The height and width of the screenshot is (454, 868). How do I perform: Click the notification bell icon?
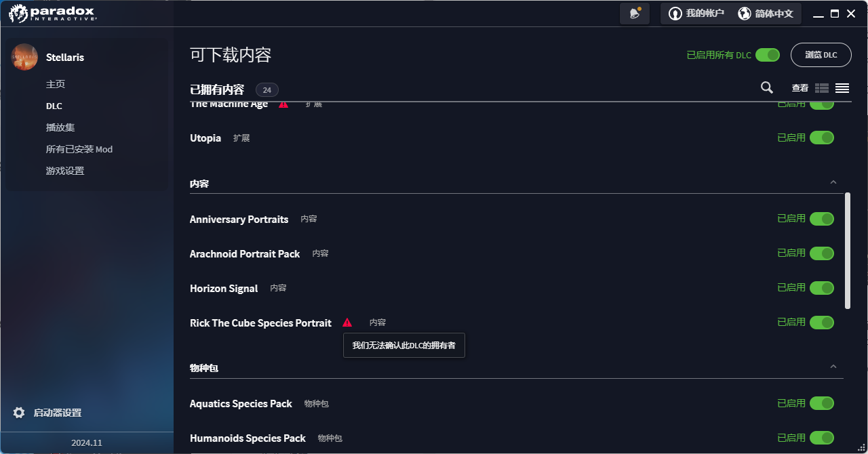click(x=635, y=14)
